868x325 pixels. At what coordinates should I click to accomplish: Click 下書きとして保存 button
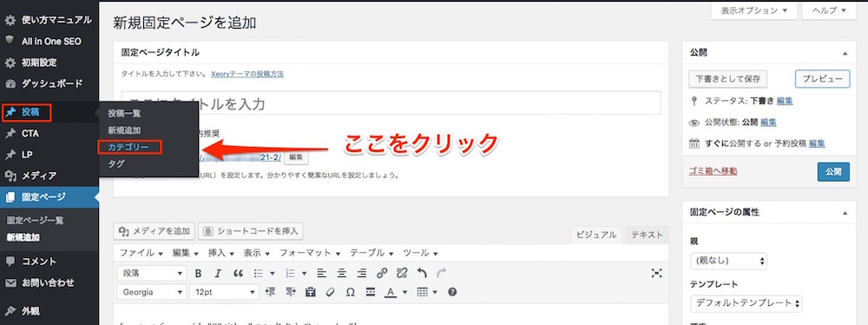728,79
